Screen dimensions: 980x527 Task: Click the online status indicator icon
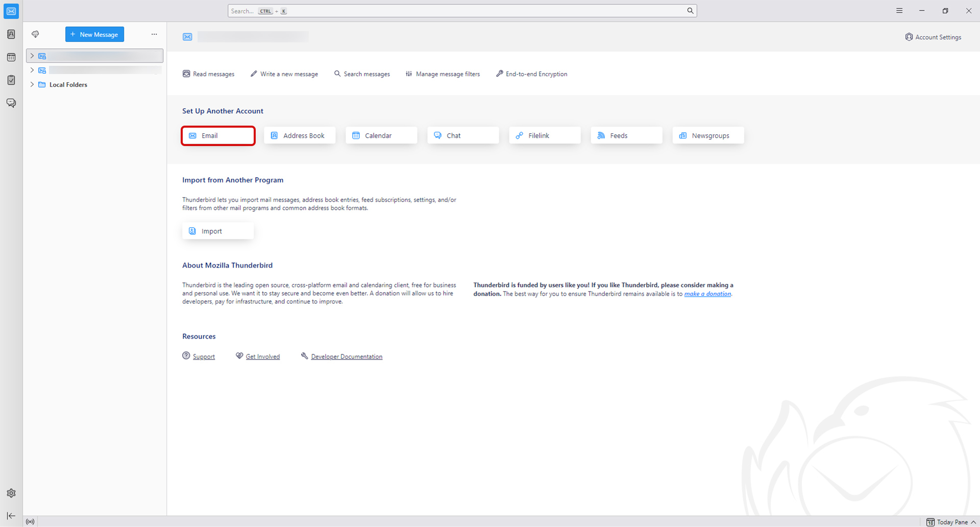31,521
